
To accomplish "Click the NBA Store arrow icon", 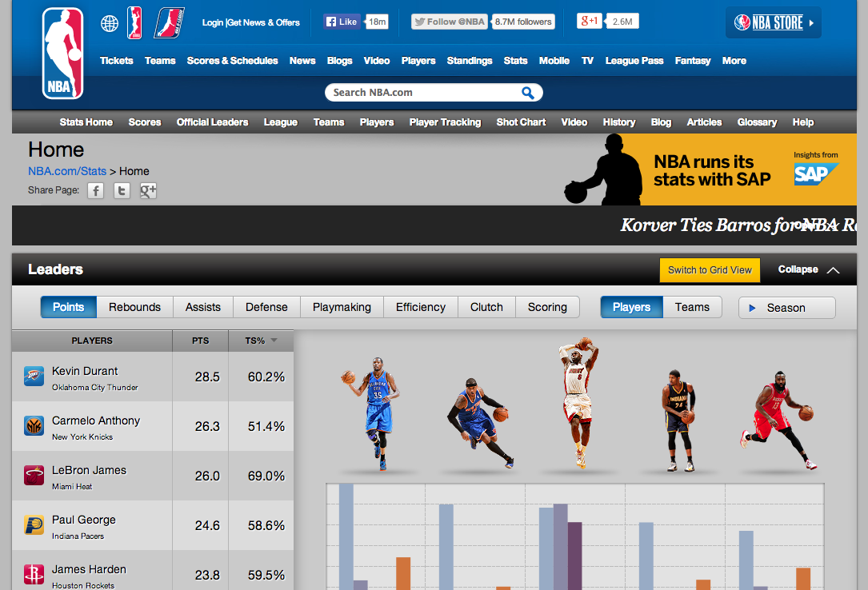I will [x=811, y=23].
